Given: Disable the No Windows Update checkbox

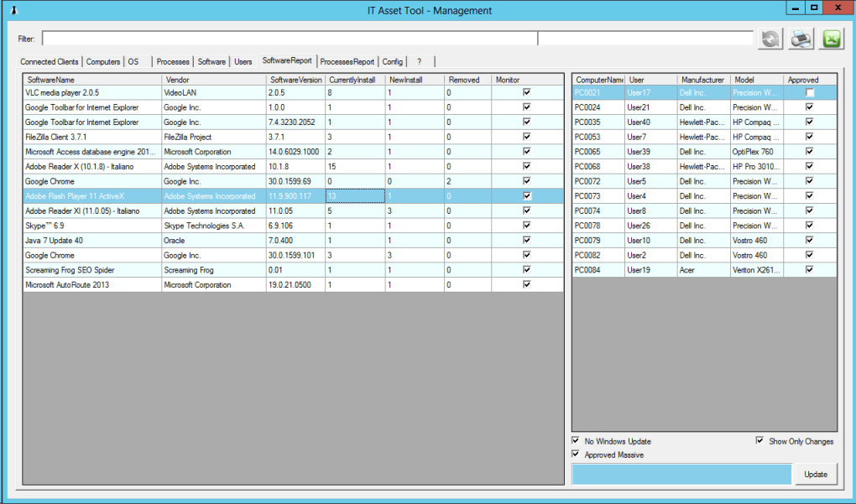Looking at the screenshot, I should [x=576, y=441].
